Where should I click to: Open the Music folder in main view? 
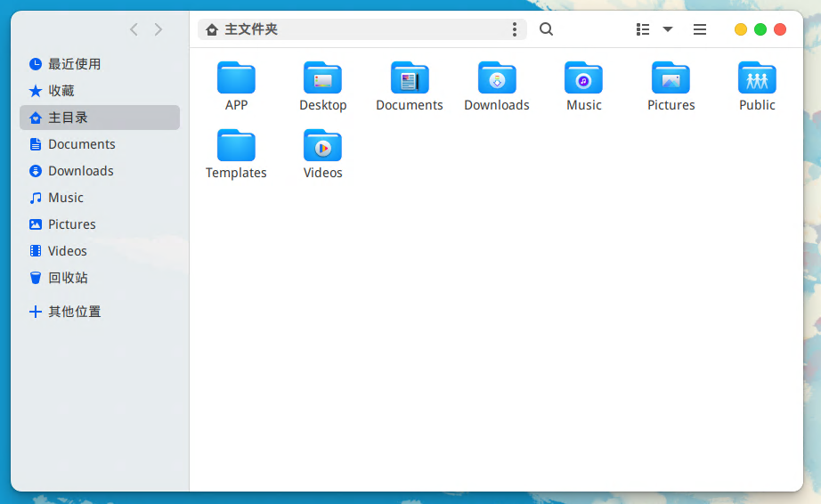(584, 86)
